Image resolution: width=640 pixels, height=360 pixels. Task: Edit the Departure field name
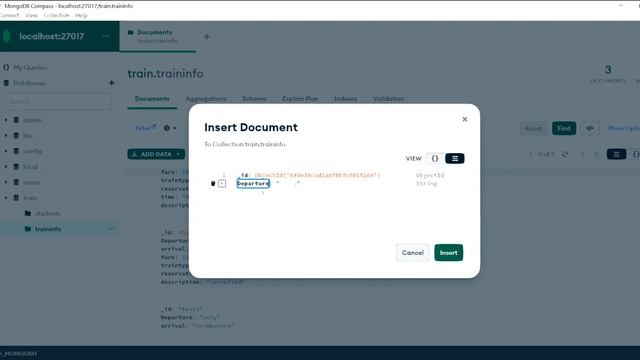point(253,184)
